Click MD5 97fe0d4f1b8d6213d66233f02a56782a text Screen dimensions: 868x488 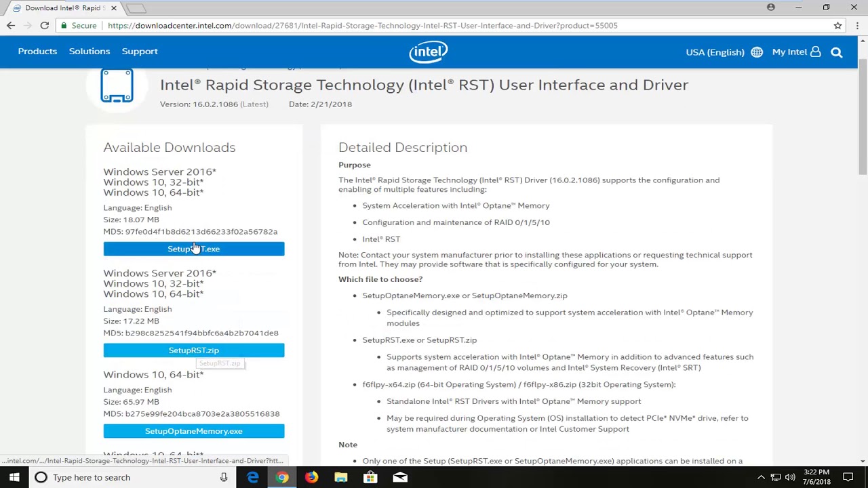[x=191, y=232]
